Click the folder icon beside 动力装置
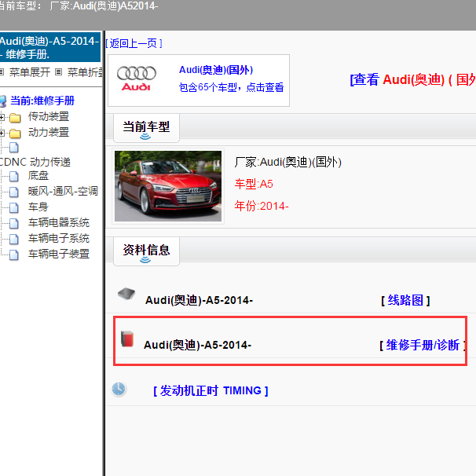Screen dimensions: 476x476 click(15, 133)
